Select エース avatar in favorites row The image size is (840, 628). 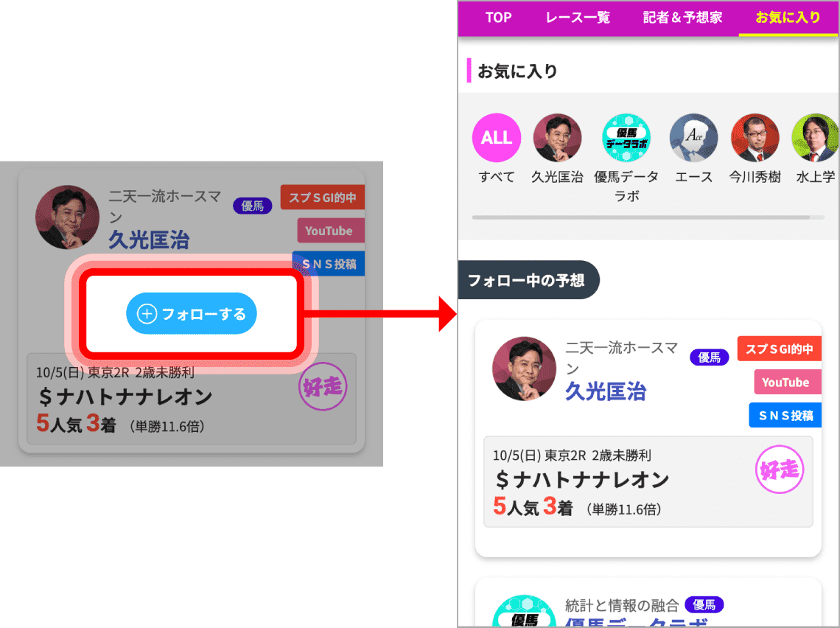[x=694, y=138]
